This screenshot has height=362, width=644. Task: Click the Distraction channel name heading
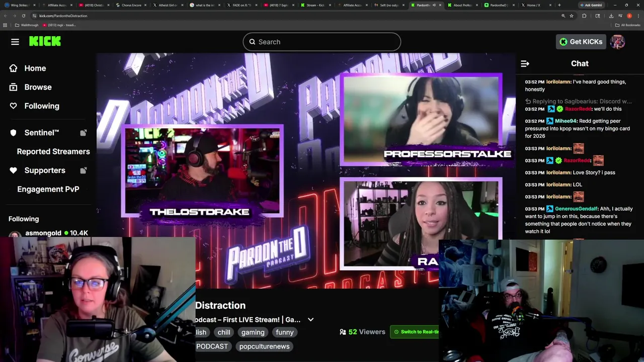[x=220, y=305]
